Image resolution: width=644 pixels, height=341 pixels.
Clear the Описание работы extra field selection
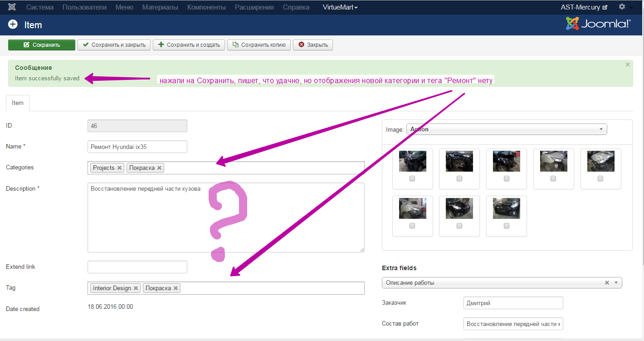coord(607,283)
